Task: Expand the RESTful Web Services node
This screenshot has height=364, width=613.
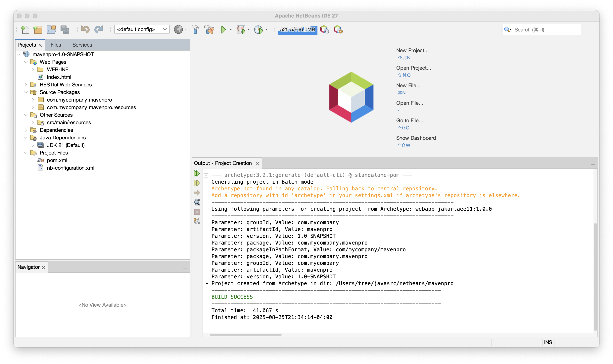Action: tap(26, 85)
